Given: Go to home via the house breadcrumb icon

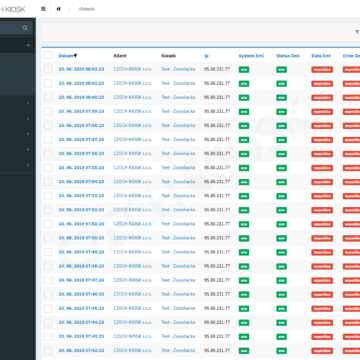Looking at the screenshot, I should click(58, 9).
